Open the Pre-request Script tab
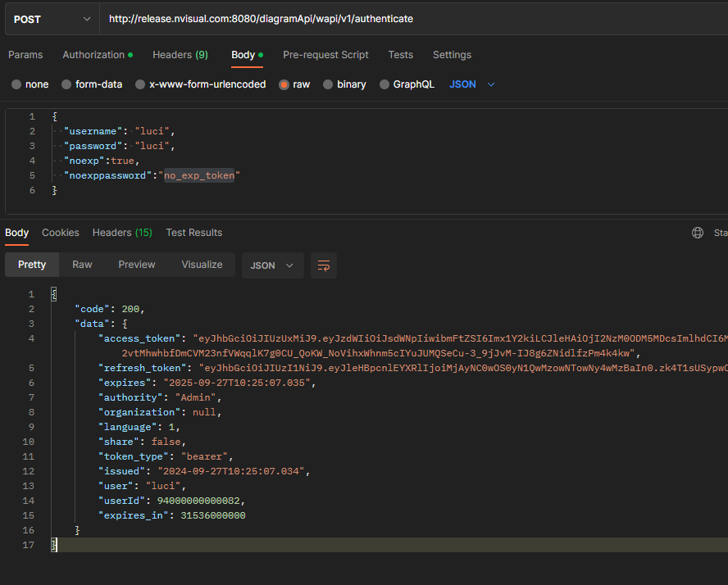This screenshot has width=728, height=585. (325, 55)
